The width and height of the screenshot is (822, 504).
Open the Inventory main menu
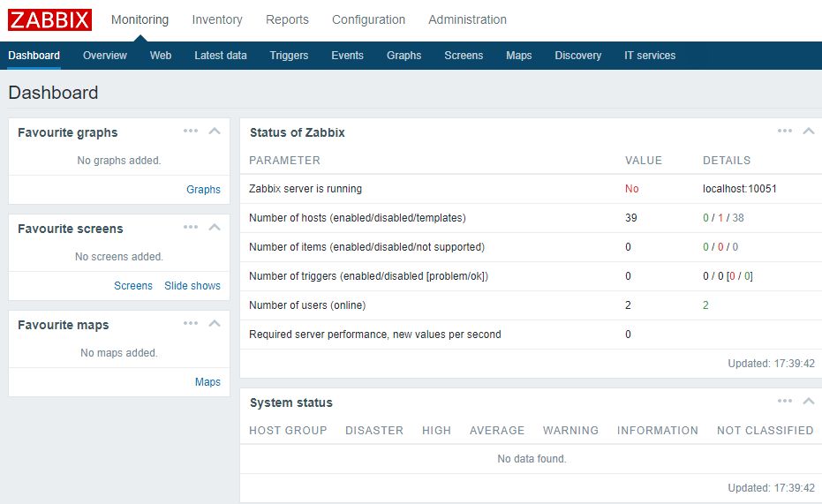click(217, 20)
